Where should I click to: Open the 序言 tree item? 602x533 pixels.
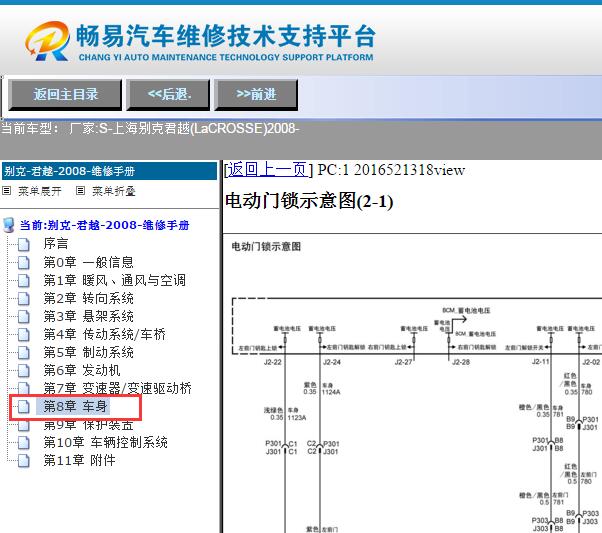[x=56, y=243]
